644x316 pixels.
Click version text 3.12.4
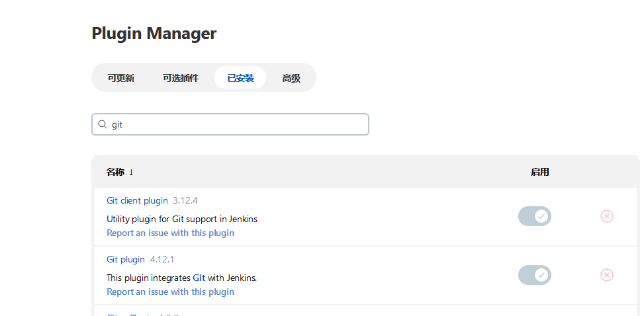pos(185,200)
